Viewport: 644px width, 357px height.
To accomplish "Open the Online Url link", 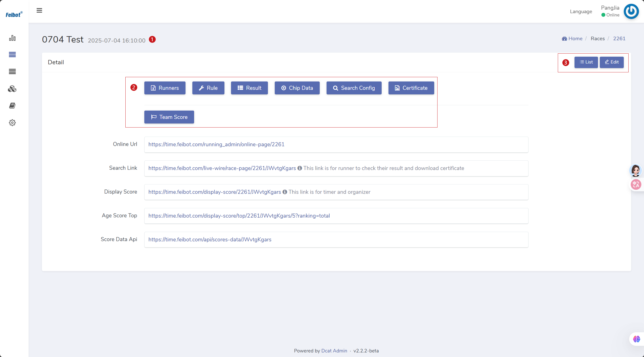I will coord(216,144).
